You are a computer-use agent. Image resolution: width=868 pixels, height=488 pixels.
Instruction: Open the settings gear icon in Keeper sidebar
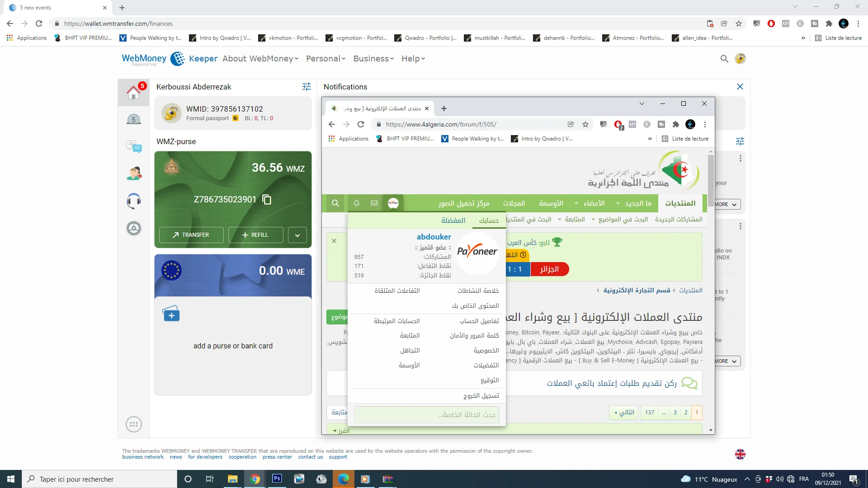[134, 228]
